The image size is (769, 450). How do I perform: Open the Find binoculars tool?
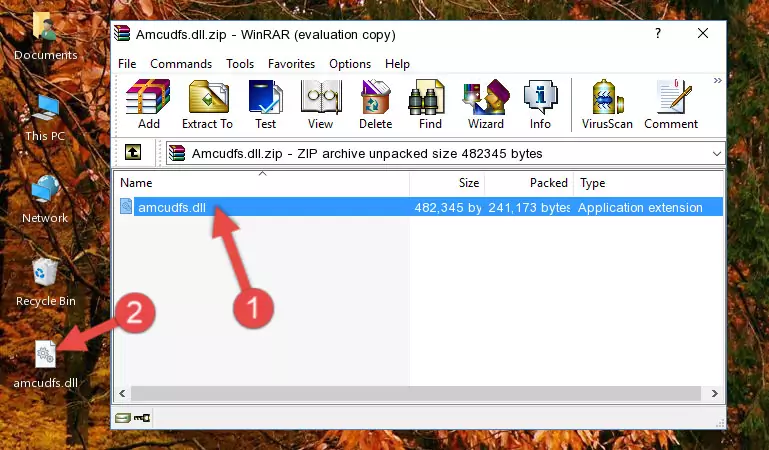(430, 104)
